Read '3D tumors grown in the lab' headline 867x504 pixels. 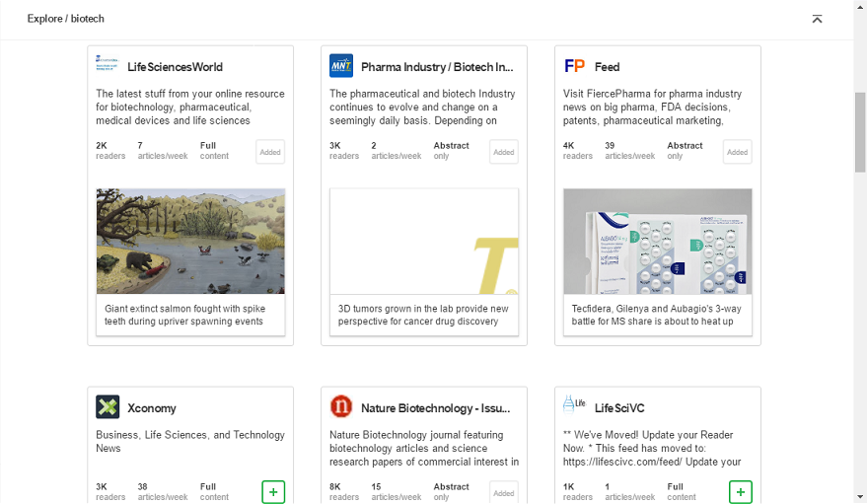(423, 315)
